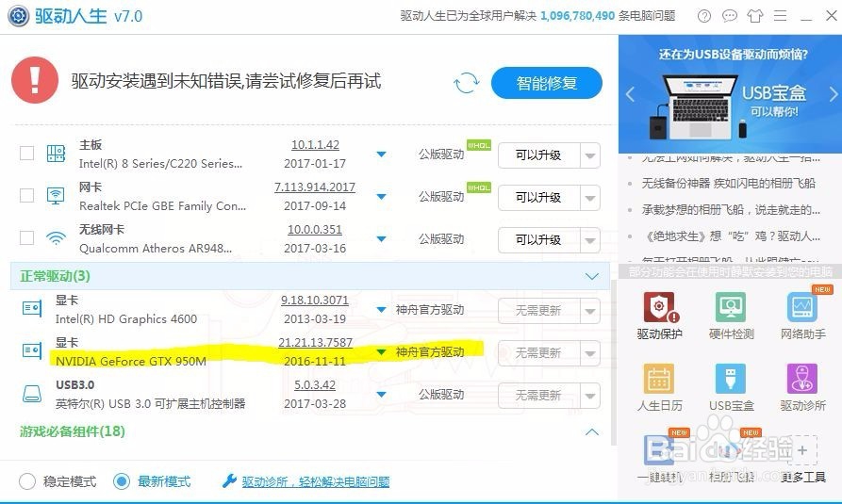Open 驱动诊所,轻松解决电脑问题 link
This screenshot has height=504, width=842.
pyautogui.click(x=316, y=482)
